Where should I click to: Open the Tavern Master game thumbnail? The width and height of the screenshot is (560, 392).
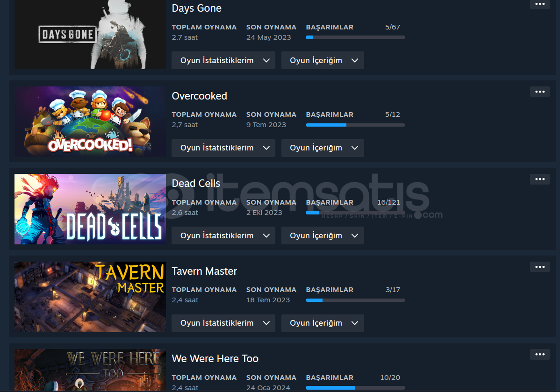(90, 297)
